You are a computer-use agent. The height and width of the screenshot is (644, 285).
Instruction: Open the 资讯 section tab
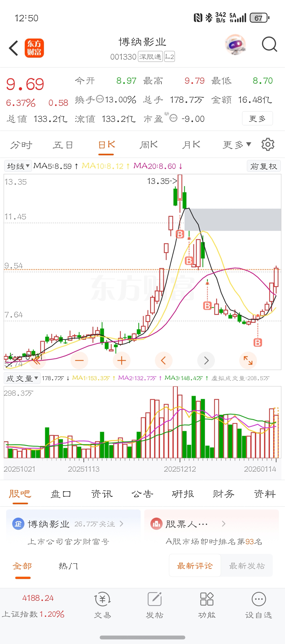(102, 494)
